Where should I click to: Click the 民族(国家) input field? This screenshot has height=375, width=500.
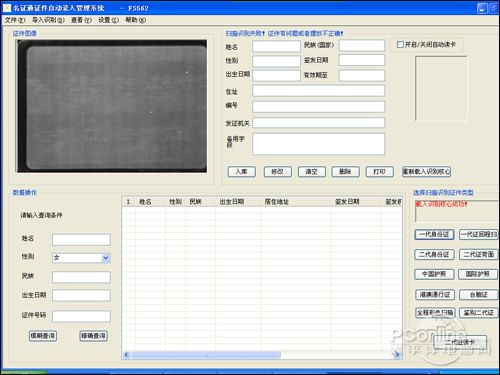(x=362, y=45)
